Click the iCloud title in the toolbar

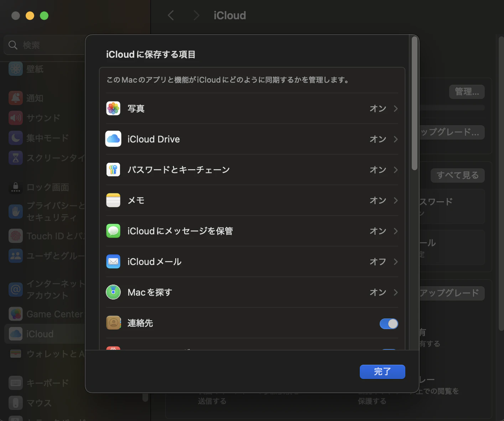click(230, 15)
